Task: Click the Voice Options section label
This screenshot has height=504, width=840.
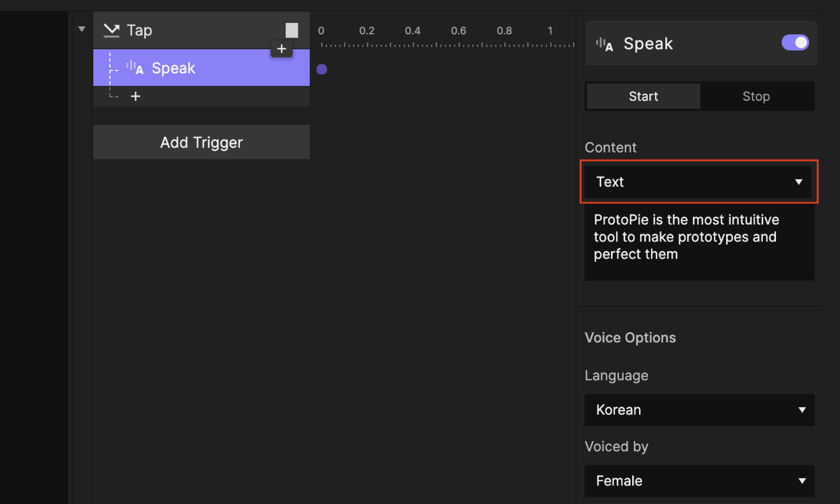Action: (x=630, y=337)
